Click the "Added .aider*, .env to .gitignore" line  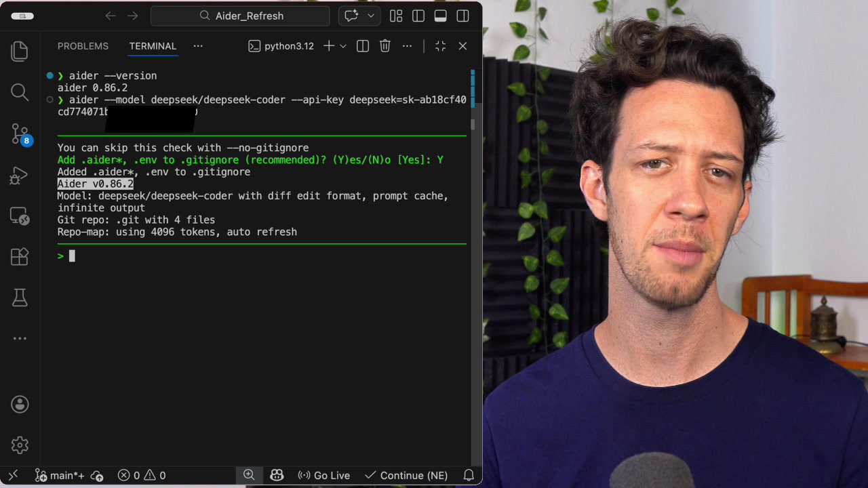coord(154,172)
